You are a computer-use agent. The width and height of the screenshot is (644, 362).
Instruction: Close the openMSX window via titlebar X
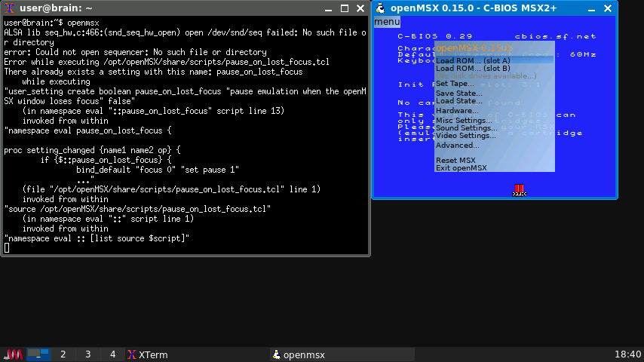coord(607,8)
